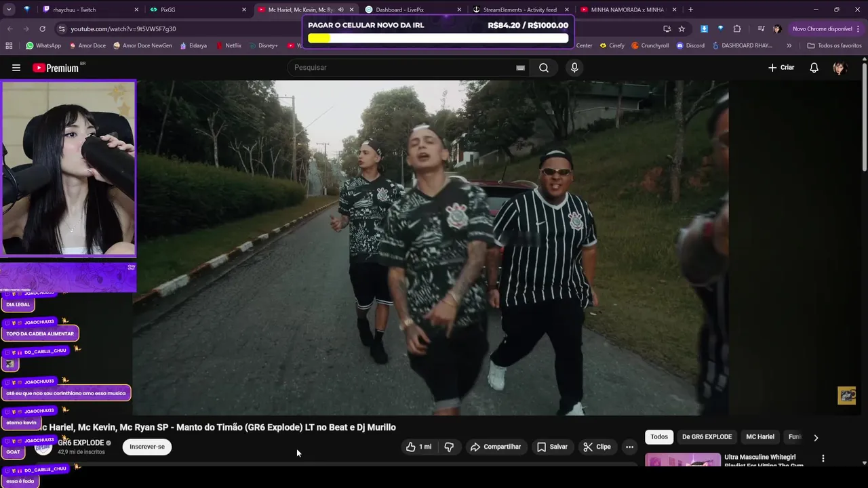The image size is (868, 488).
Task: Click the search magnifier button
Action: [544, 68]
